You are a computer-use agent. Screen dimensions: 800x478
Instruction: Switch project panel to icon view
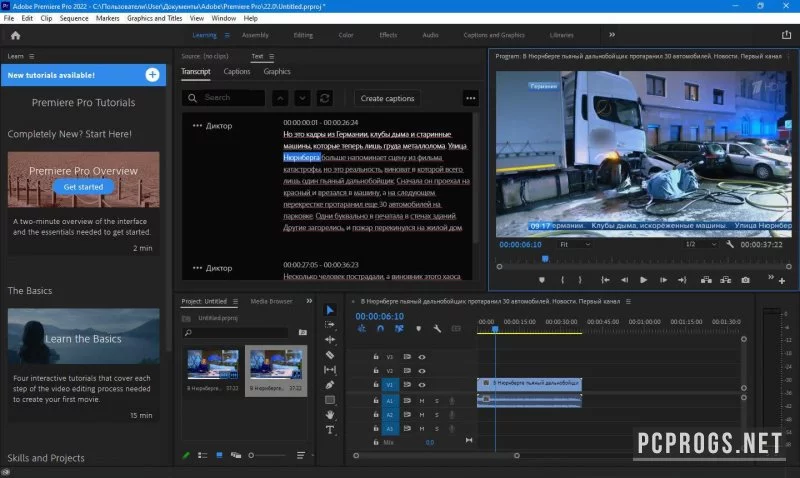coord(219,455)
